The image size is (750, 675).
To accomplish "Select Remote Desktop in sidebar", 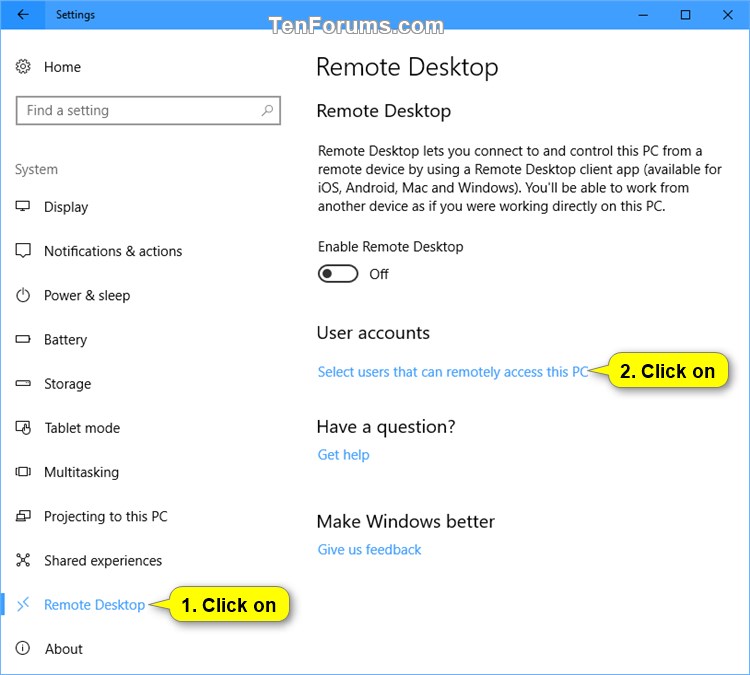I will 94,605.
